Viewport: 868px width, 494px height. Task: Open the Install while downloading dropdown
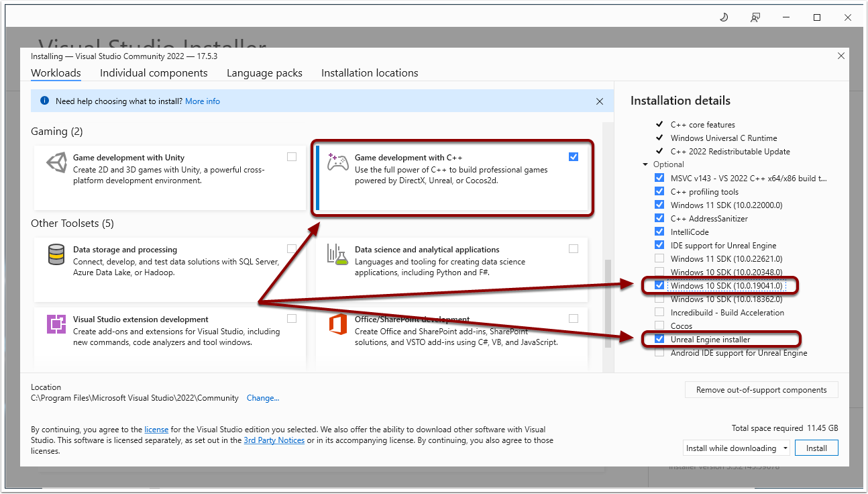[737, 448]
